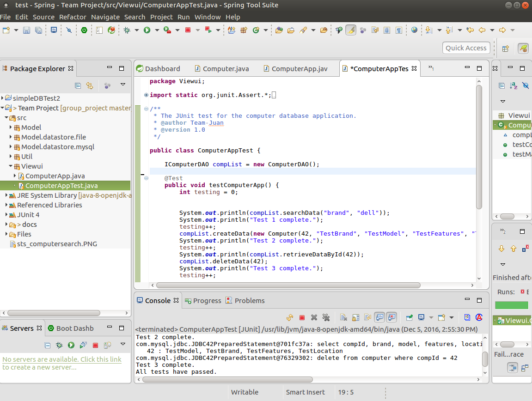The height and width of the screenshot is (401, 532).
Task: Click the Run External Tools toolbox icon
Action: pos(167,30)
